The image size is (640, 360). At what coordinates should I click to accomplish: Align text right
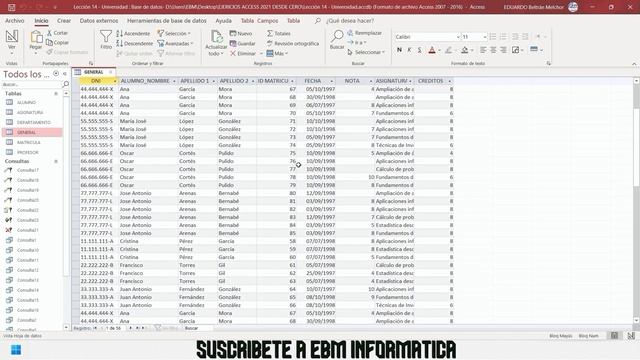(x=503, y=50)
